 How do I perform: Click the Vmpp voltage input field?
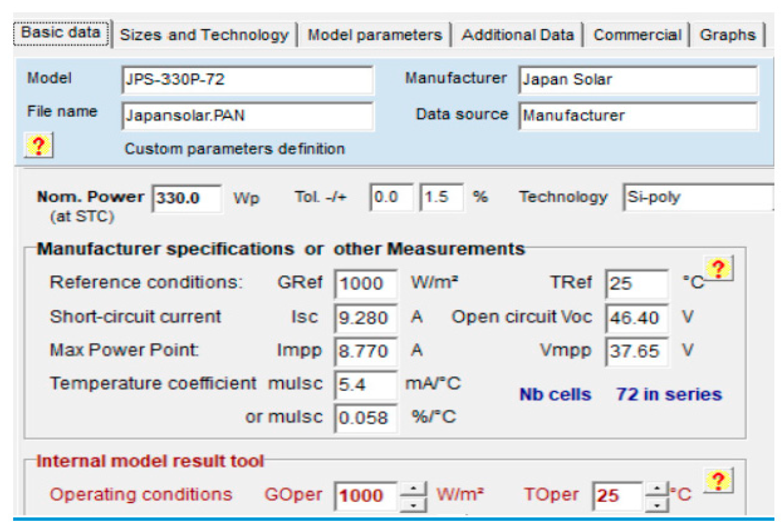click(636, 351)
